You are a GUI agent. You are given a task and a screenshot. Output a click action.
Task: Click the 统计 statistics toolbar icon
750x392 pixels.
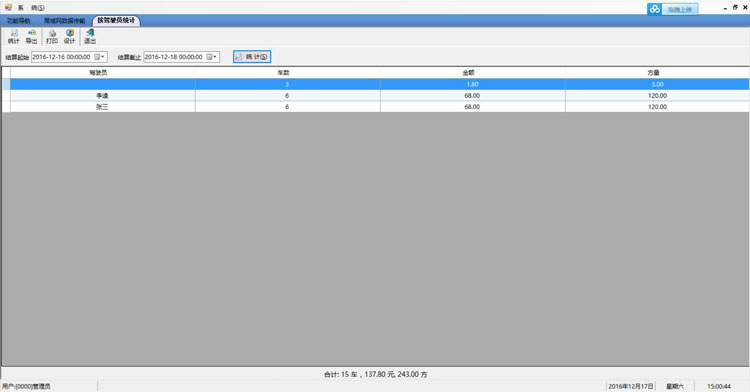tap(14, 36)
